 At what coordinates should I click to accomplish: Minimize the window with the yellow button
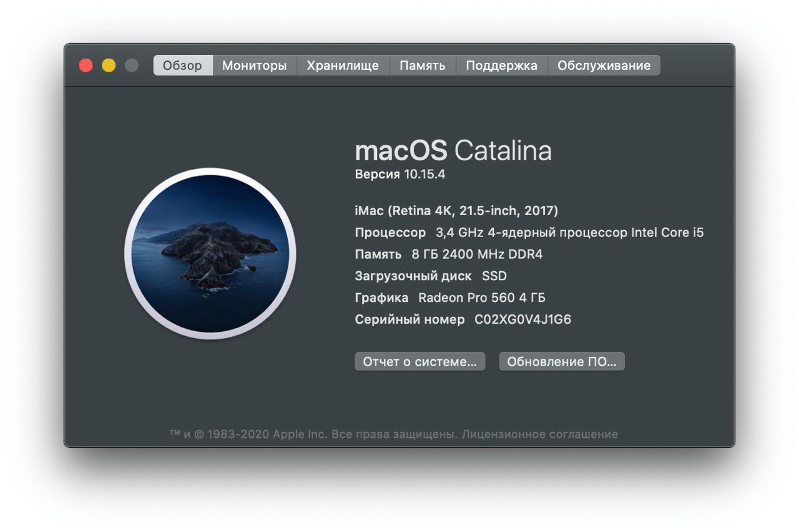[109, 65]
